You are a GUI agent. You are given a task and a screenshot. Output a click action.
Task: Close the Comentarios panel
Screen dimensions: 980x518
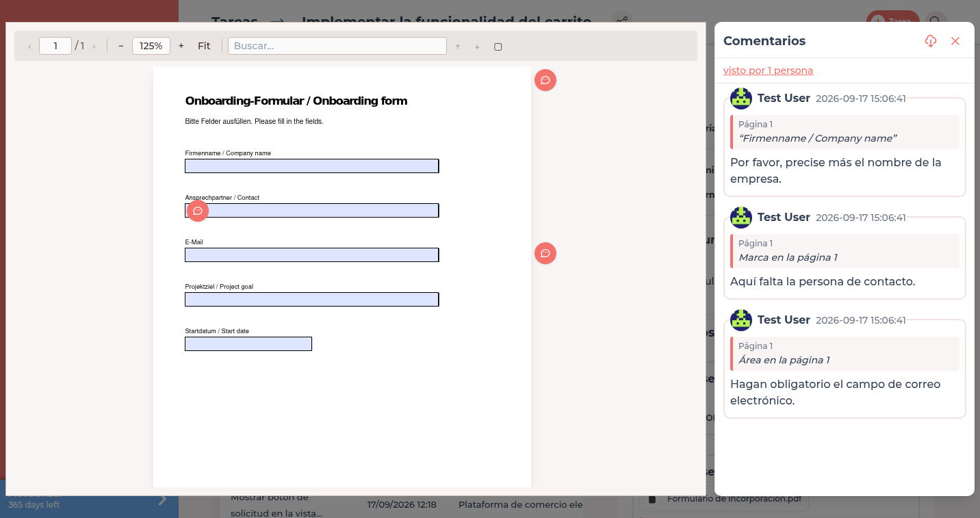coord(955,41)
